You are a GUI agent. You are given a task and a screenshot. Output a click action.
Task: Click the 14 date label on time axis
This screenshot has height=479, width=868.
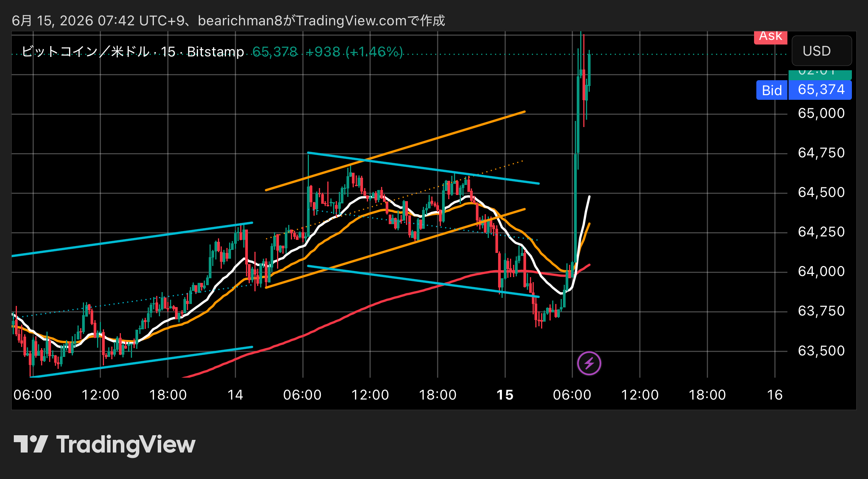click(235, 395)
